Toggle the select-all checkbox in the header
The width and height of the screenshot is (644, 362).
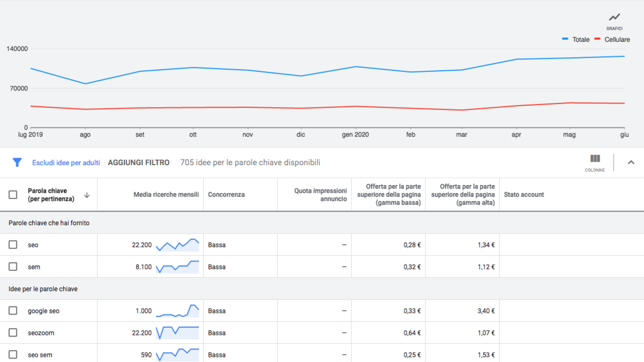click(13, 195)
